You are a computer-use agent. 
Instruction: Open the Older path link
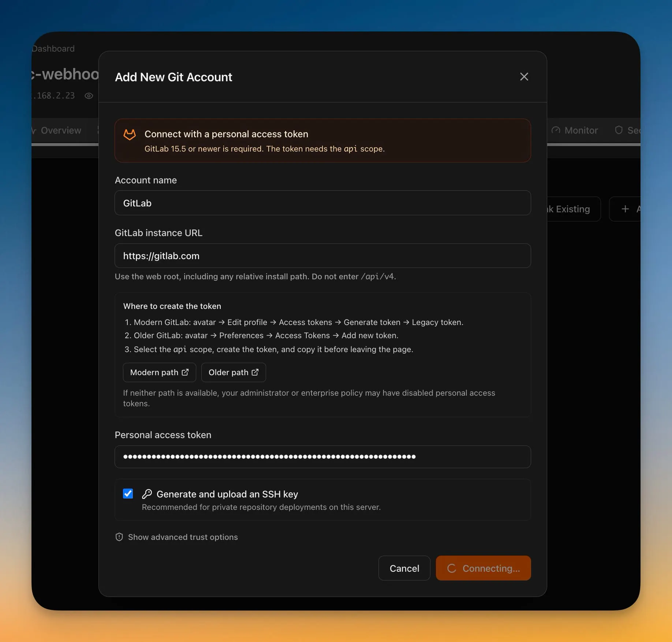(x=233, y=372)
